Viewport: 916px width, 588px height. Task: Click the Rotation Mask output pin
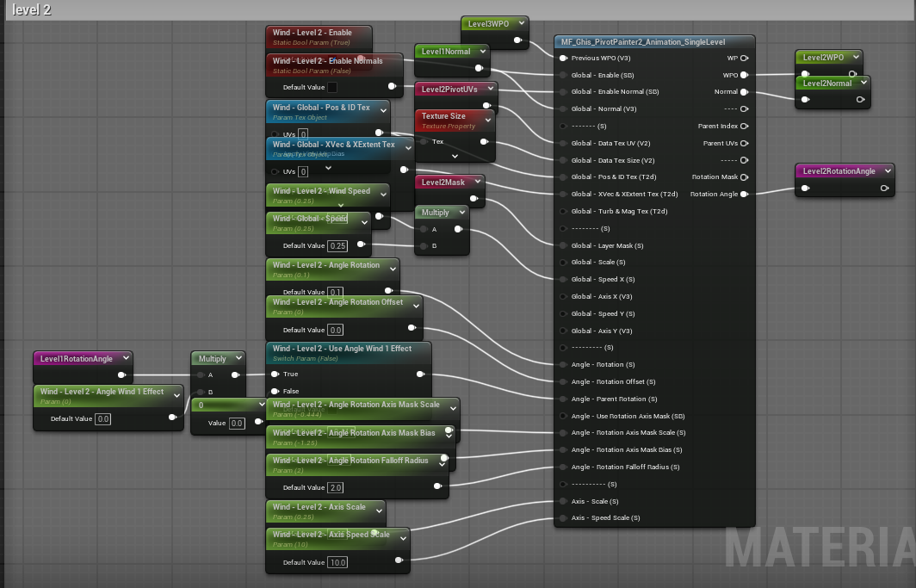tap(744, 177)
